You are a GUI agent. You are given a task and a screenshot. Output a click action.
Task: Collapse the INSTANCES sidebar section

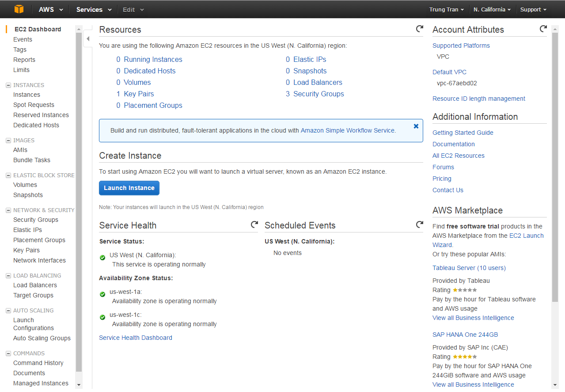[8, 85]
